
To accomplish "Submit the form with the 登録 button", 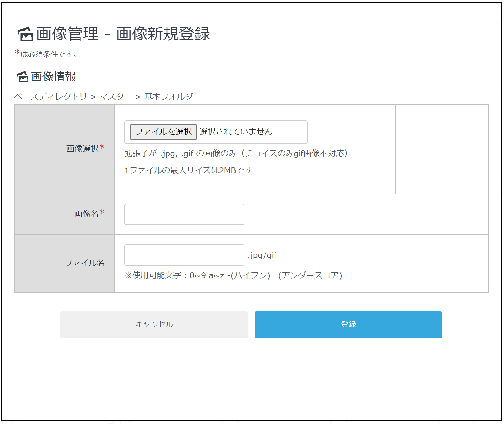I will [348, 325].
